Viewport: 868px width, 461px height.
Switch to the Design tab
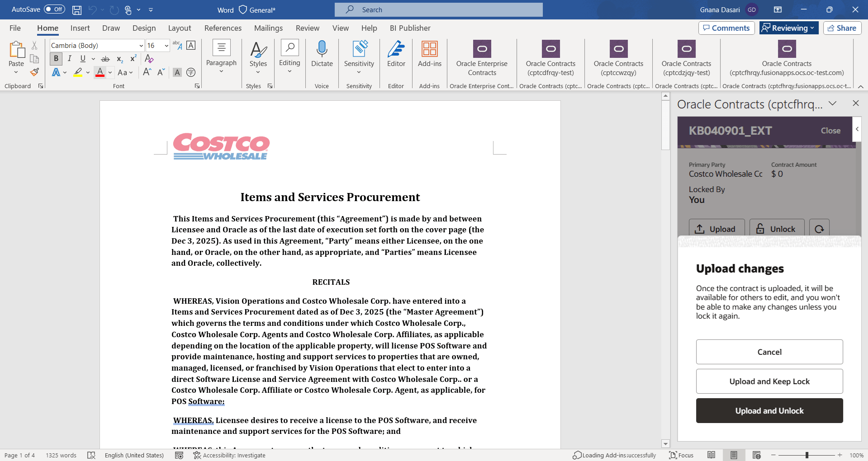tap(144, 28)
